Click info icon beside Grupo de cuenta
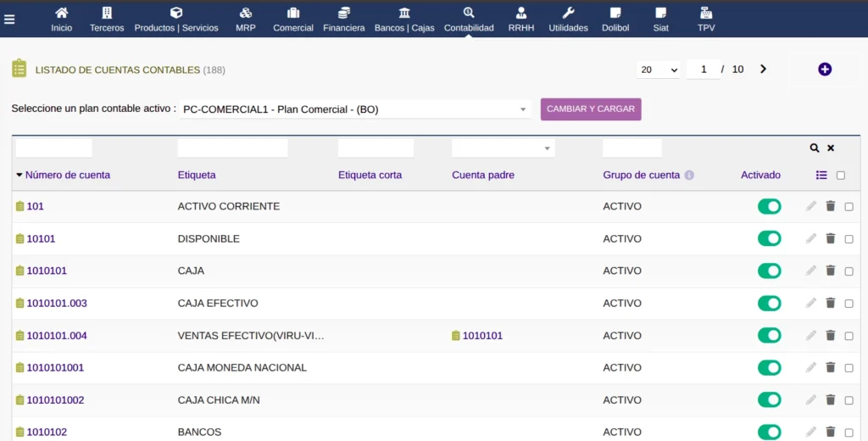The height and width of the screenshot is (441, 868). click(689, 176)
